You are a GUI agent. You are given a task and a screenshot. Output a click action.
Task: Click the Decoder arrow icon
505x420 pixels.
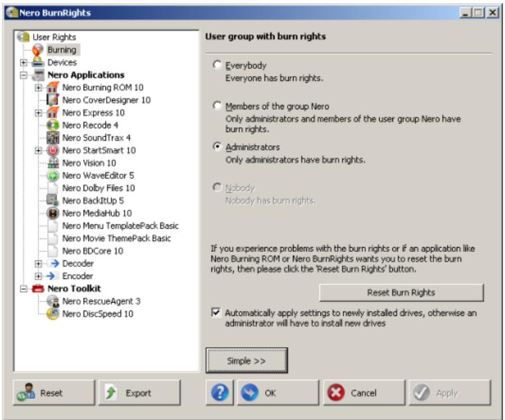point(54,263)
